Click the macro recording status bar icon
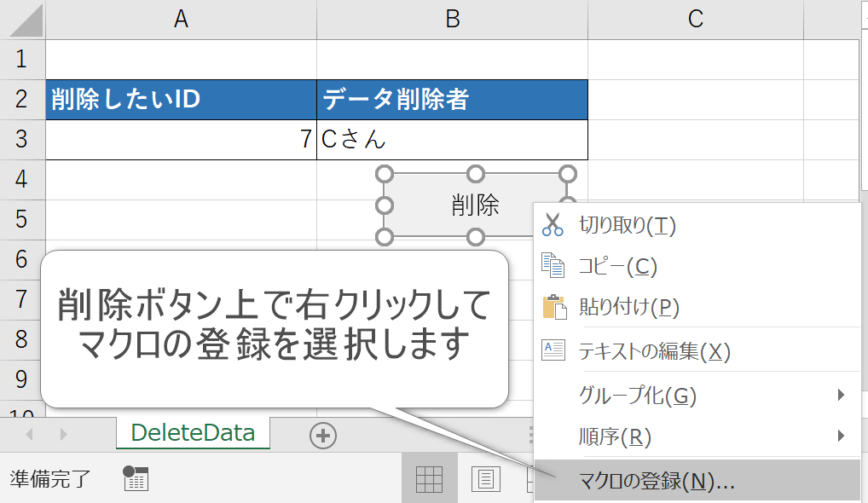The image size is (868, 503). [136, 479]
